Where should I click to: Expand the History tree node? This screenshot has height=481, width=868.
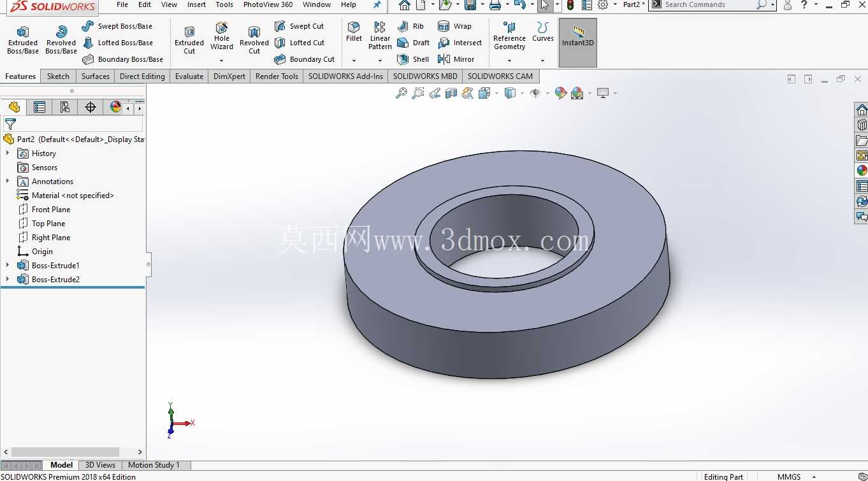[8, 154]
